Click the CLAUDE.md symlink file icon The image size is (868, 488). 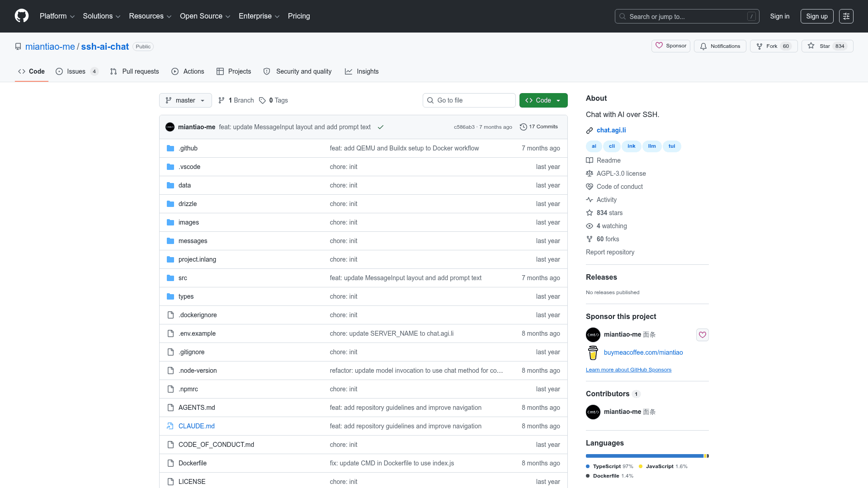pos(170,426)
